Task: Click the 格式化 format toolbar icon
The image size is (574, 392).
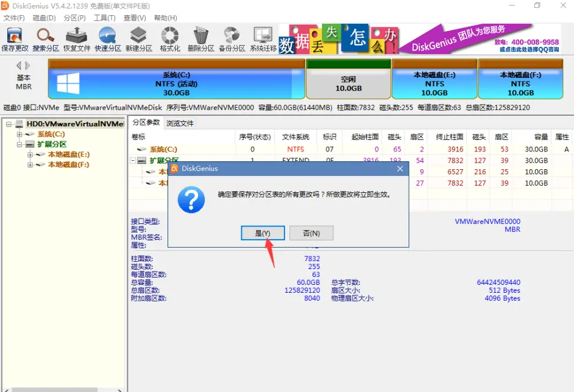Action: click(x=170, y=40)
